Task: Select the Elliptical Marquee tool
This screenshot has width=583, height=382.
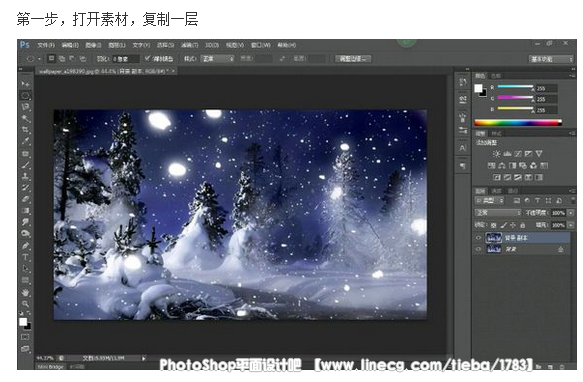Action: coord(25,96)
